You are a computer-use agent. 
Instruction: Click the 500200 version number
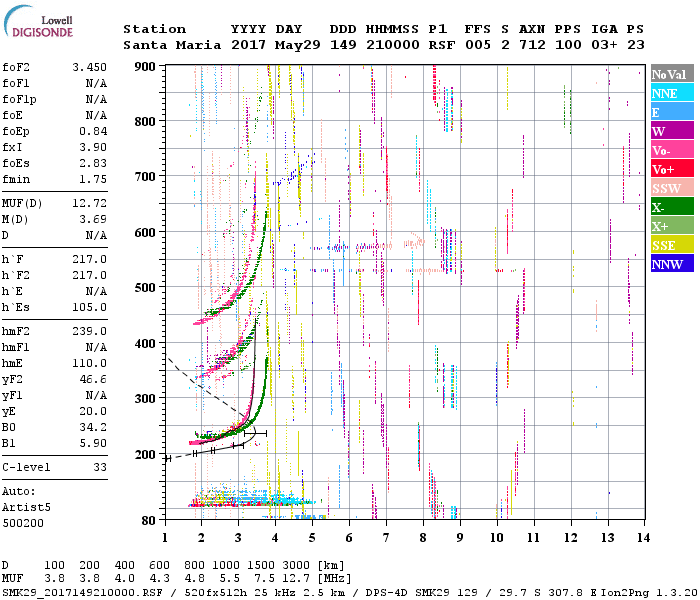click(x=23, y=523)
